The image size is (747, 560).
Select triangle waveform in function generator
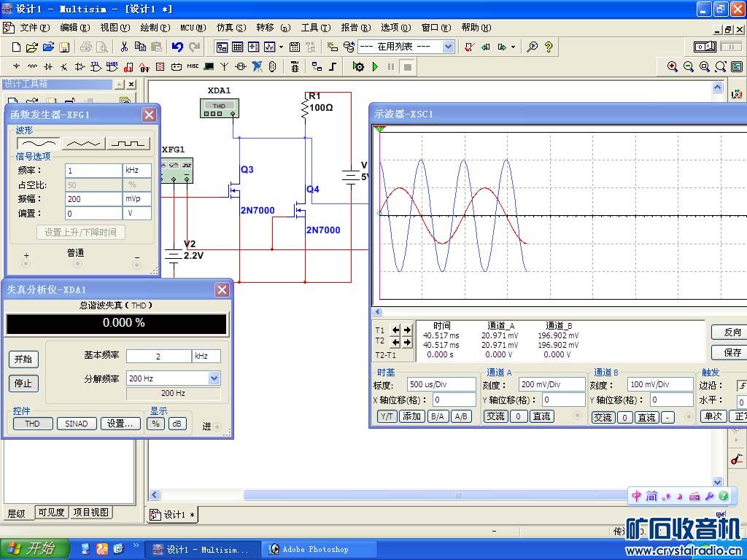(x=83, y=144)
